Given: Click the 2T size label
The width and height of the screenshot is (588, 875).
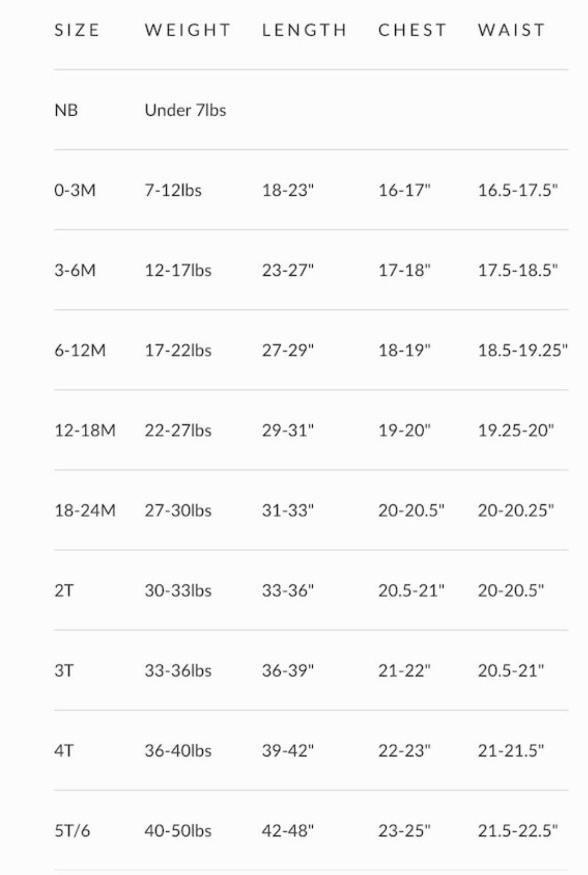Looking at the screenshot, I should pos(64,590).
